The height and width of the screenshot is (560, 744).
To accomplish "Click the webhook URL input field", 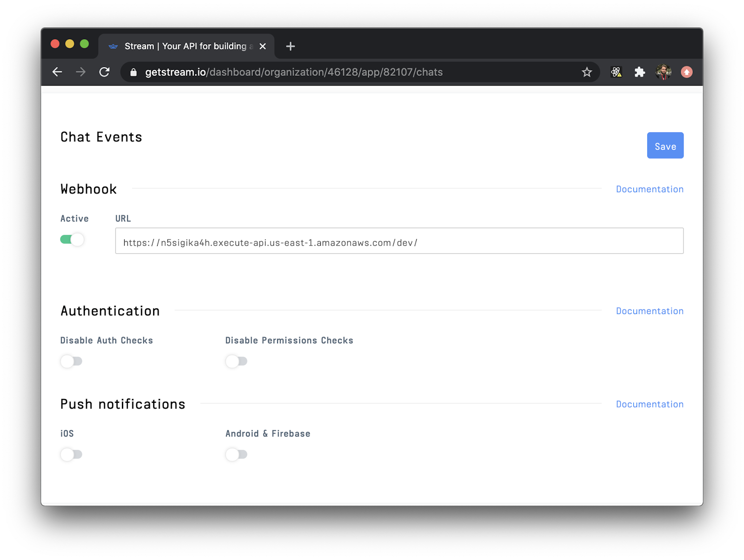I will (x=399, y=241).
